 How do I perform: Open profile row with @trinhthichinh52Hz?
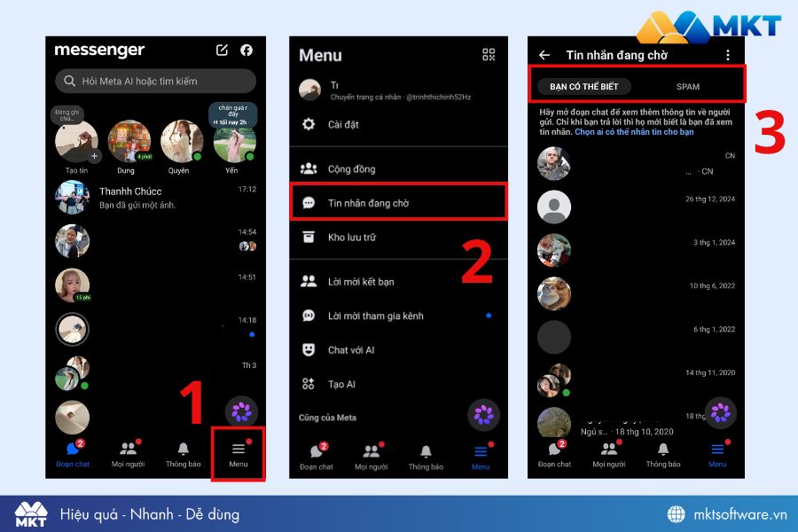point(398,90)
